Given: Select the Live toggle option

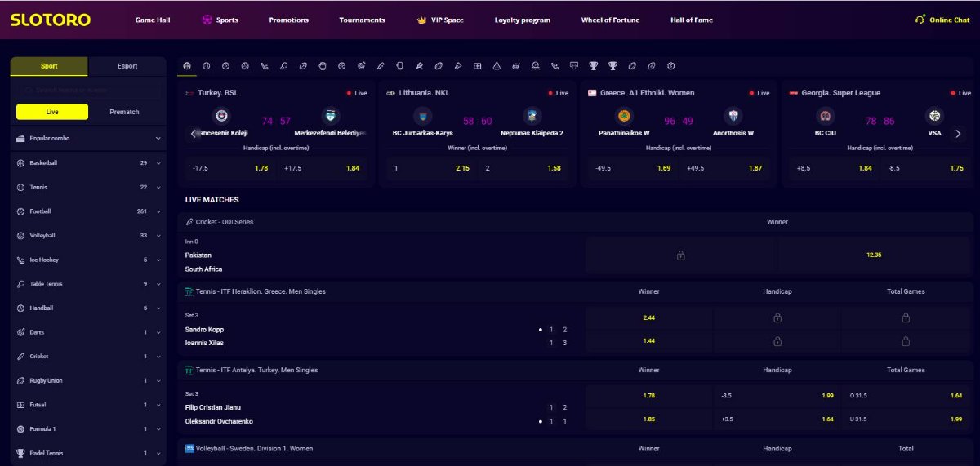Looking at the screenshot, I should (x=52, y=112).
